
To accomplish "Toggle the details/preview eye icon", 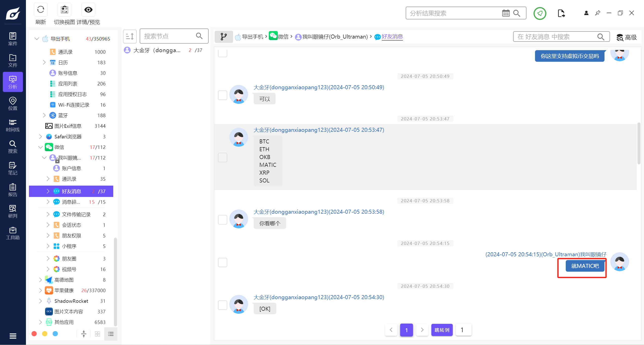I will [88, 10].
